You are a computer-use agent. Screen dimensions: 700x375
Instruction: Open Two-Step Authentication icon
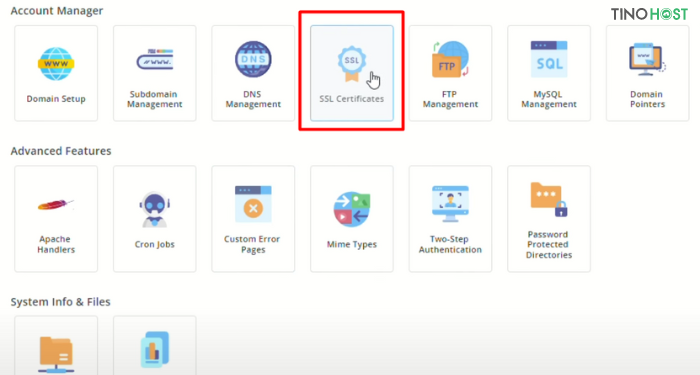[x=450, y=204]
